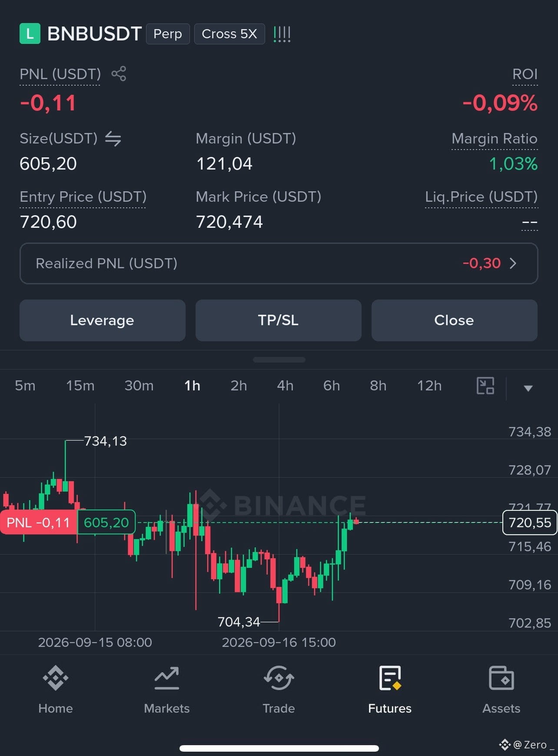Open the Assets wallet icon

pos(502,678)
